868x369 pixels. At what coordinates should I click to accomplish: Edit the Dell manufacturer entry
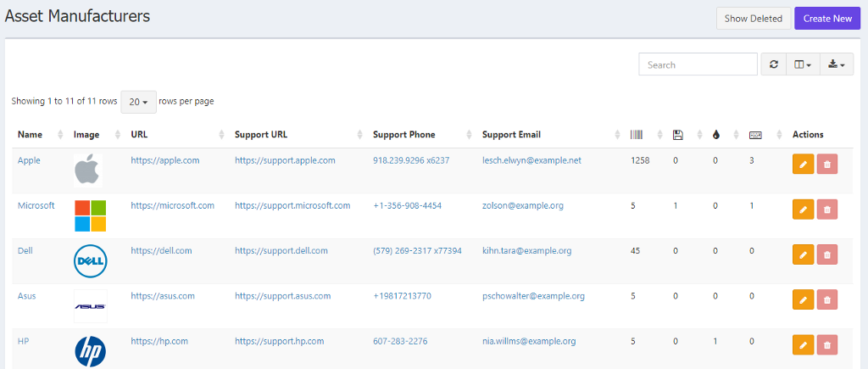pos(803,254)
